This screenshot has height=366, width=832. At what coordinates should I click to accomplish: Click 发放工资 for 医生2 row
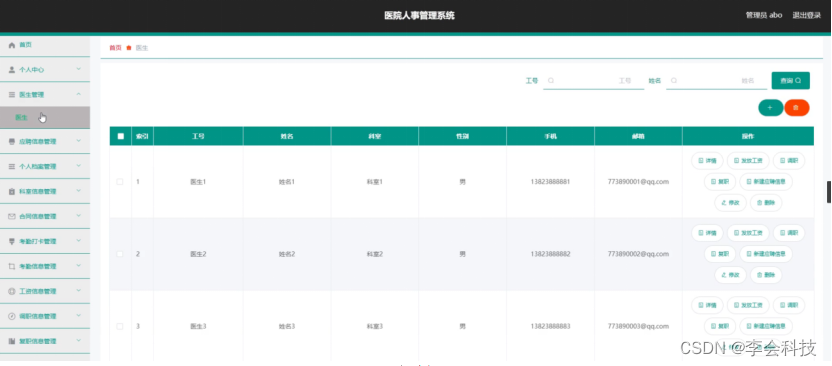[748, 232]
